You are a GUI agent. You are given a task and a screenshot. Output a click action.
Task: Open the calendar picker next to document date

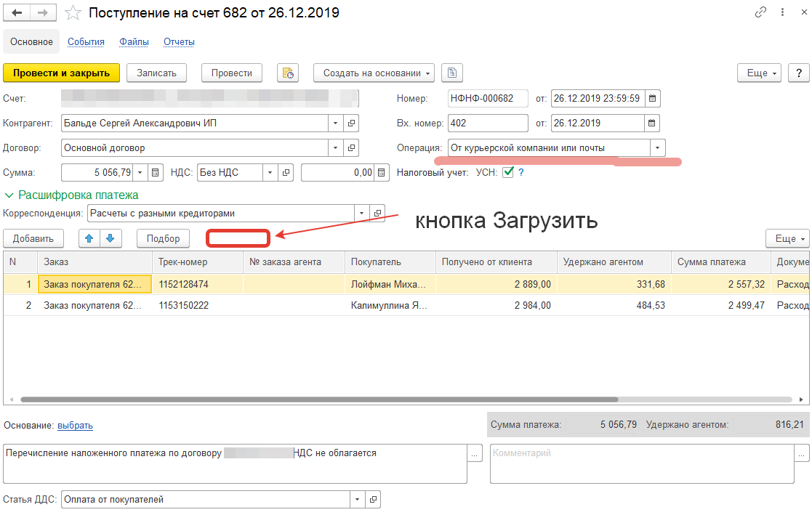(653, 98)
